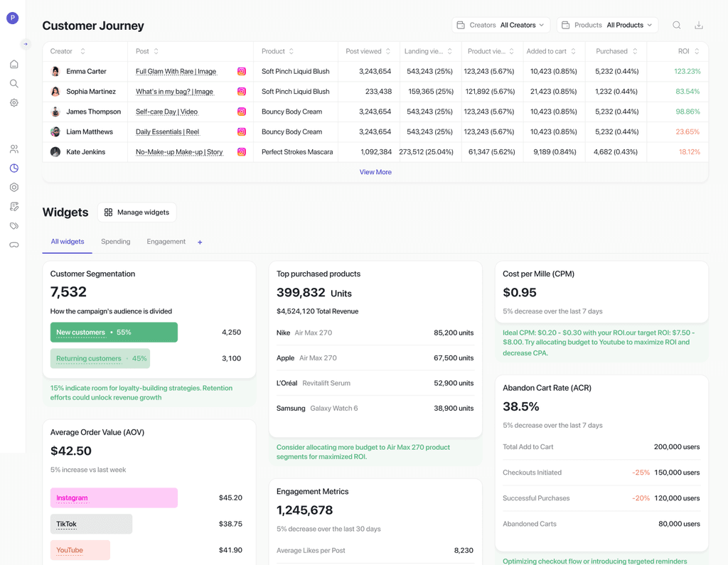Viewport: 728px width, 565px height.
Task: Open the Products All Products dropdown
Action: (x=607, y=25)
